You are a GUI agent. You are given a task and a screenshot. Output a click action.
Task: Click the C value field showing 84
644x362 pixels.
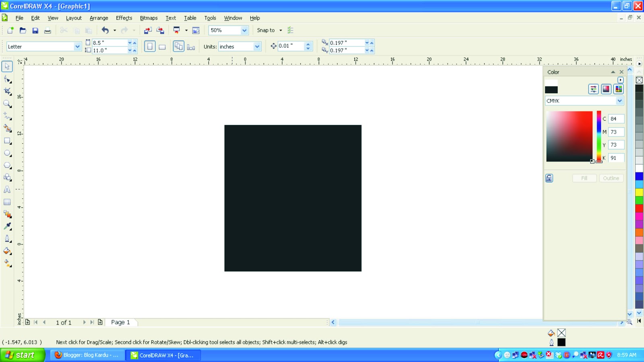(x=616, y=119)
